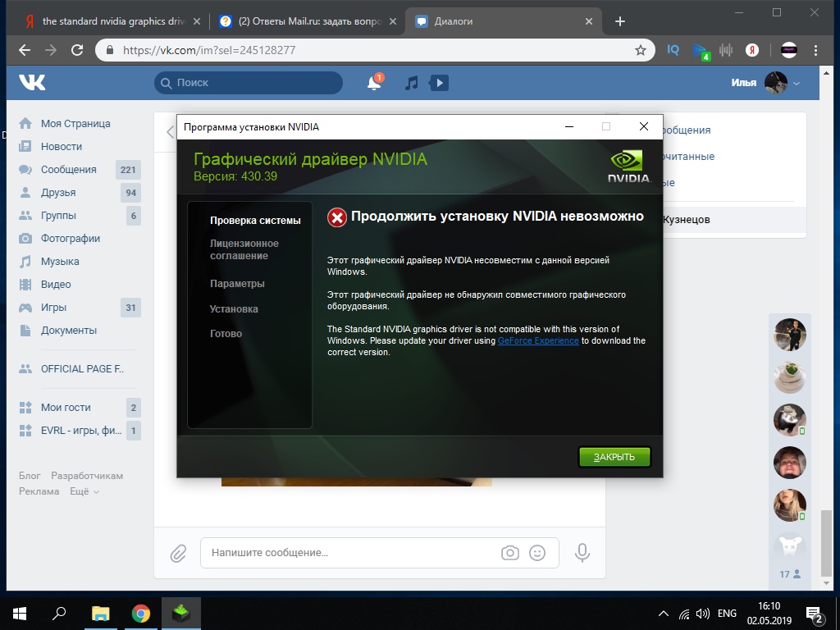840x630 pixels.
Task: Open Кузнецов conversation in right panel
Action: (734, 219)
